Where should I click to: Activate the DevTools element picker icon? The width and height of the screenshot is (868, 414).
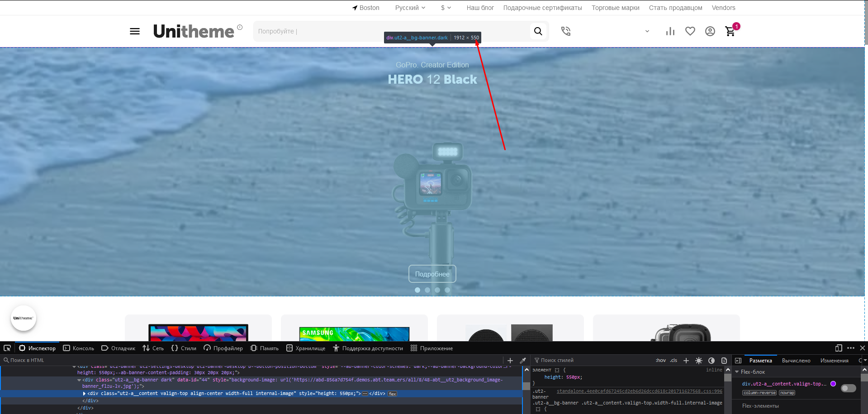pyautogui.click(x=7, y=348)
